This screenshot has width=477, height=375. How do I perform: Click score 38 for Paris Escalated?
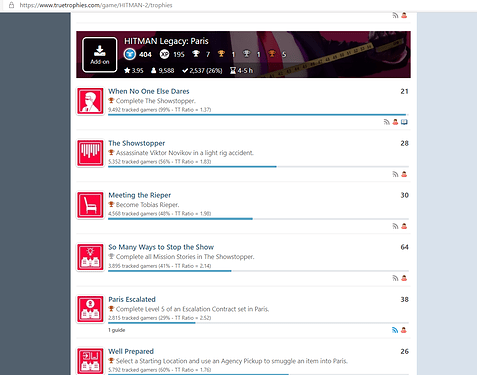(x=404, y=299)
